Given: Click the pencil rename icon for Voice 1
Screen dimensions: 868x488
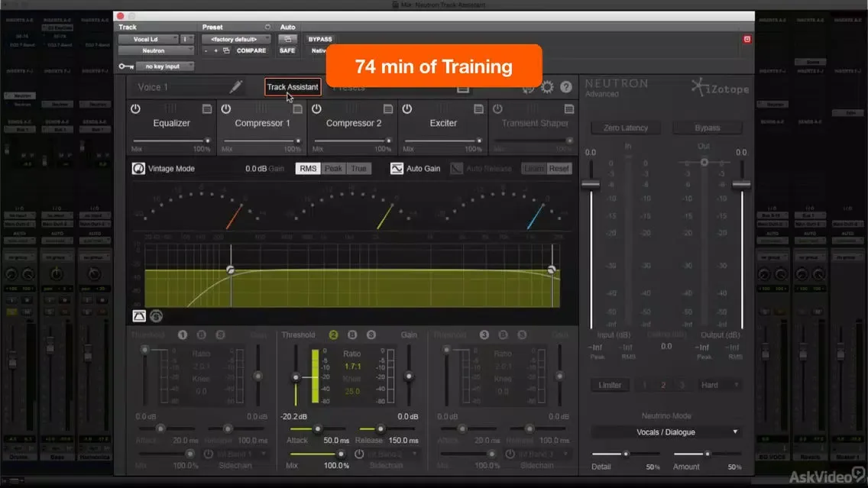Looking at the screenshot, I should 236,87.
